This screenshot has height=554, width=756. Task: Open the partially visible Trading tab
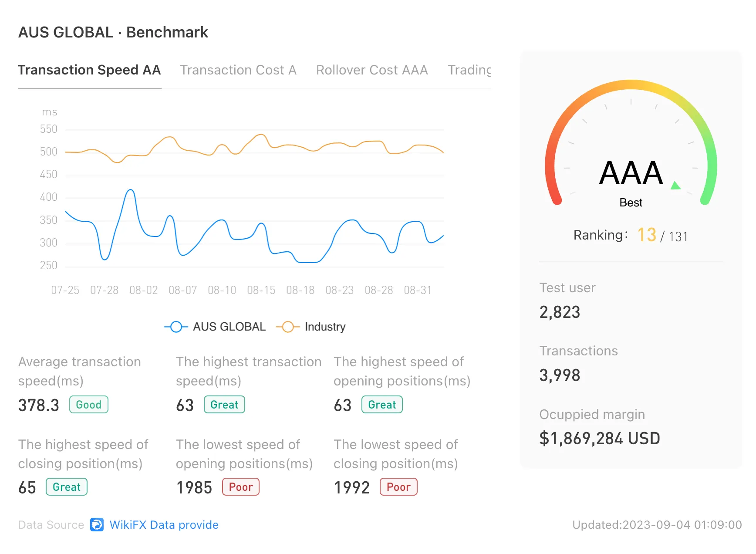tap(469, 70)
